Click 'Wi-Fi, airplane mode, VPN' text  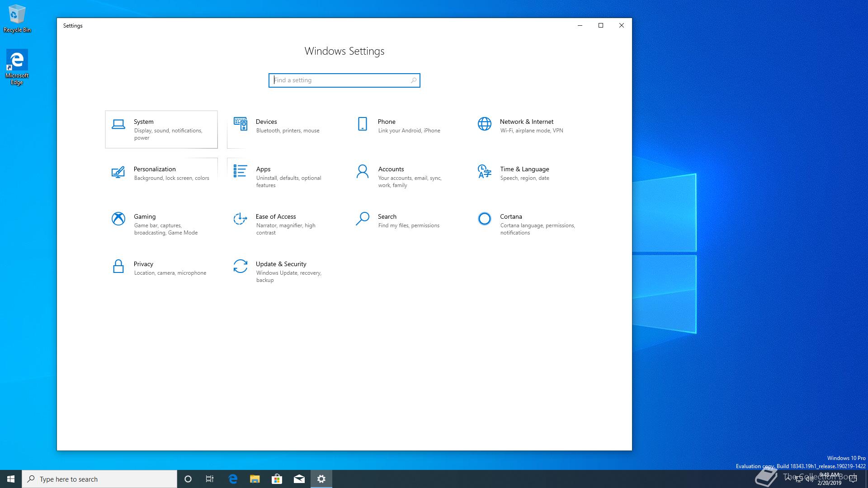pos(532,131)
